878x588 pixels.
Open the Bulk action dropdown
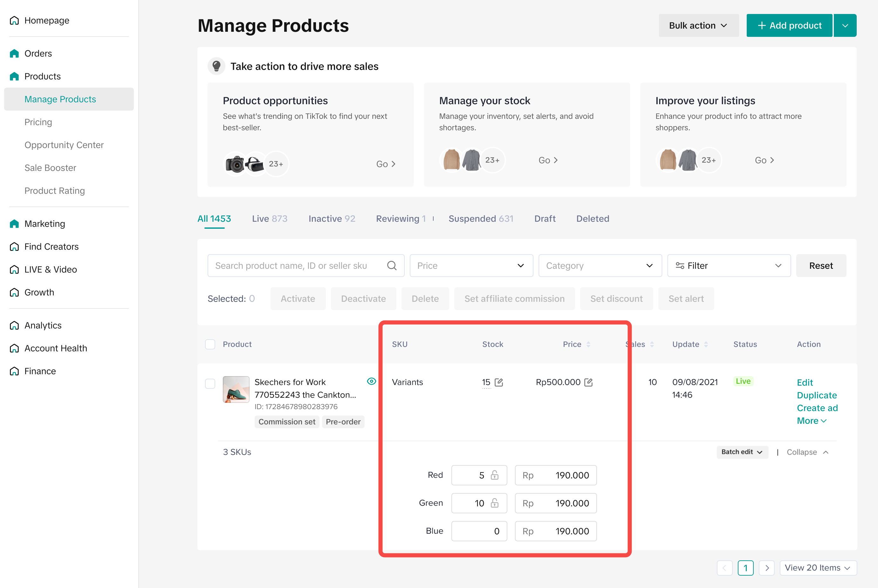coord(698,25)
